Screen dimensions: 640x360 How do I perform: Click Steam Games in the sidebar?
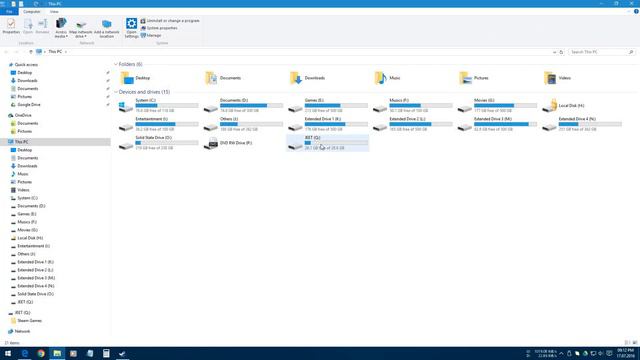click(x=29, y=321)
